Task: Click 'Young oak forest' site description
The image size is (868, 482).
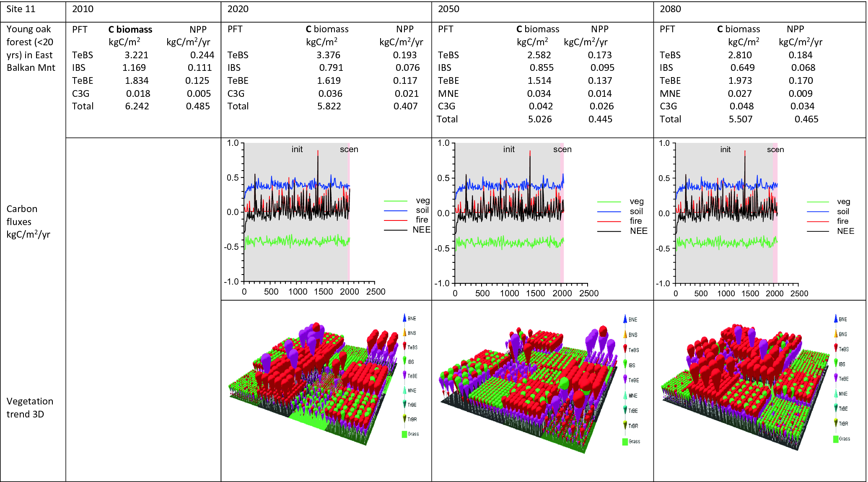Action: click(31, 48)
